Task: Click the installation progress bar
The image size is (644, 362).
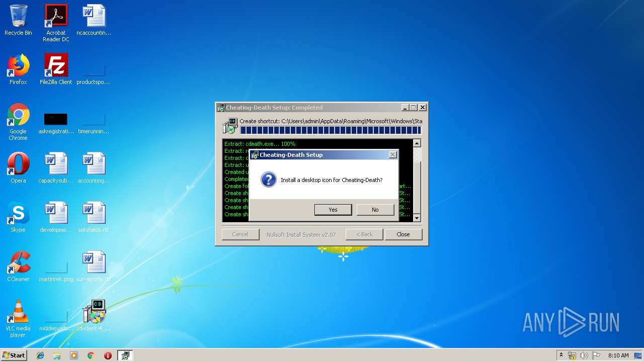Action: click(x=331, y=130)
